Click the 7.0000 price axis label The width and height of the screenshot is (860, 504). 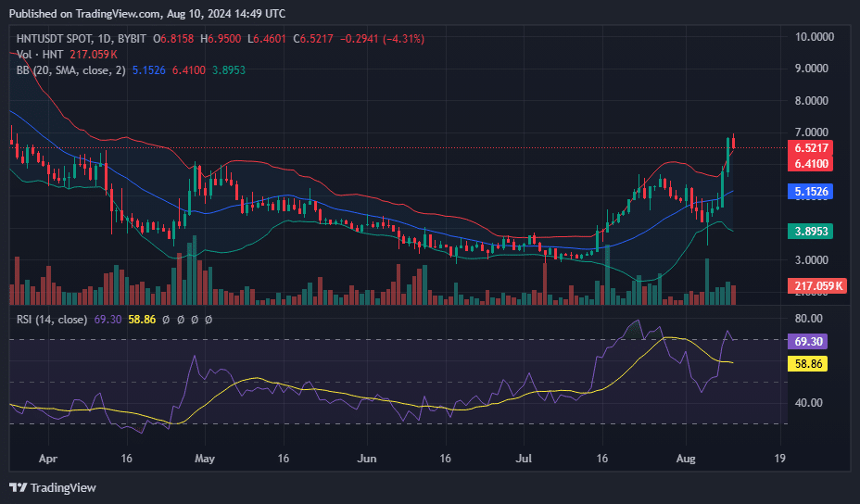click(812, 132)
